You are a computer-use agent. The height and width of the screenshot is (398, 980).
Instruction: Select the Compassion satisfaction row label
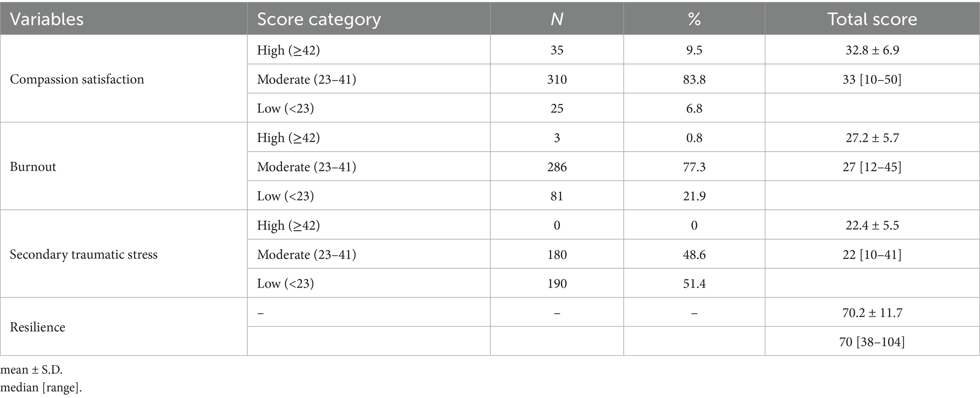pyautogui.click(x=77, y=79)
